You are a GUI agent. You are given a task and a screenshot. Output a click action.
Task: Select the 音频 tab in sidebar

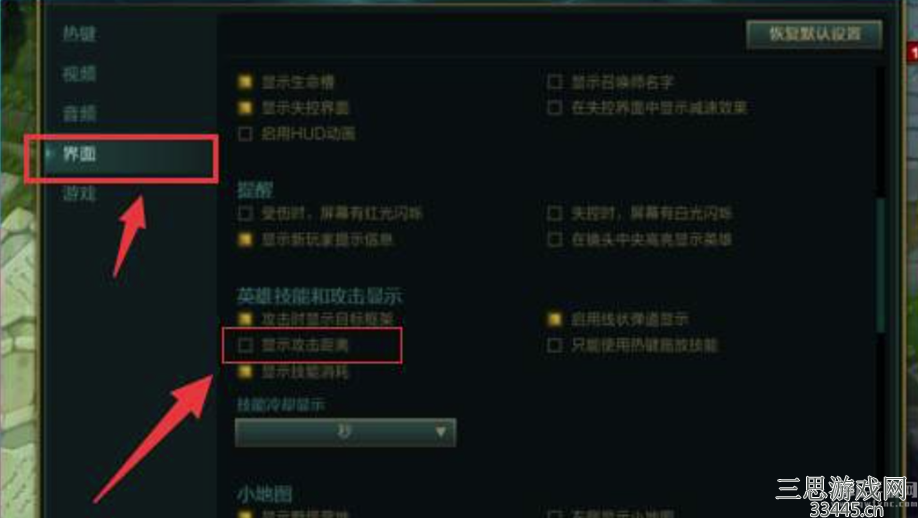coord(79,114)
